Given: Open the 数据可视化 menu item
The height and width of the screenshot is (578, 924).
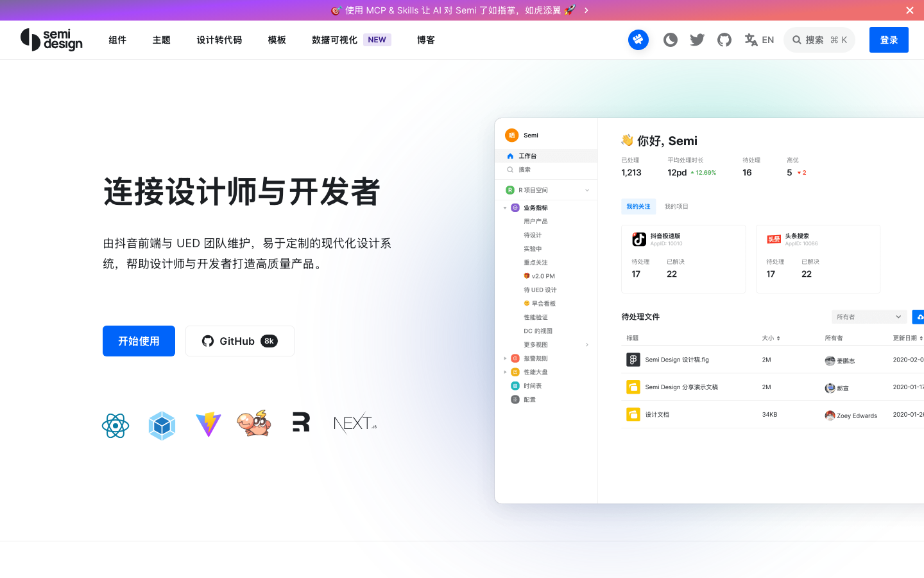Looking at the screenshot, I should pos(334,40).
